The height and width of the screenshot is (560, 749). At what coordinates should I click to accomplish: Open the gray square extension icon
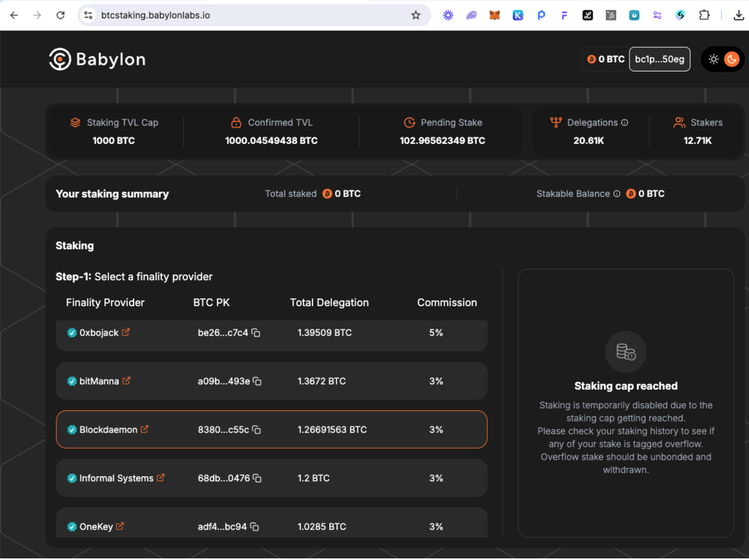(x=611, y=15)
